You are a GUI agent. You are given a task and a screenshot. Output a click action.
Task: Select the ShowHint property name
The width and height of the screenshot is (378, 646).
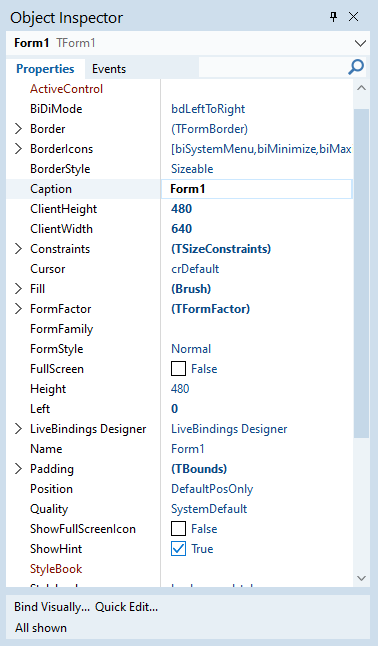(56, 549)
